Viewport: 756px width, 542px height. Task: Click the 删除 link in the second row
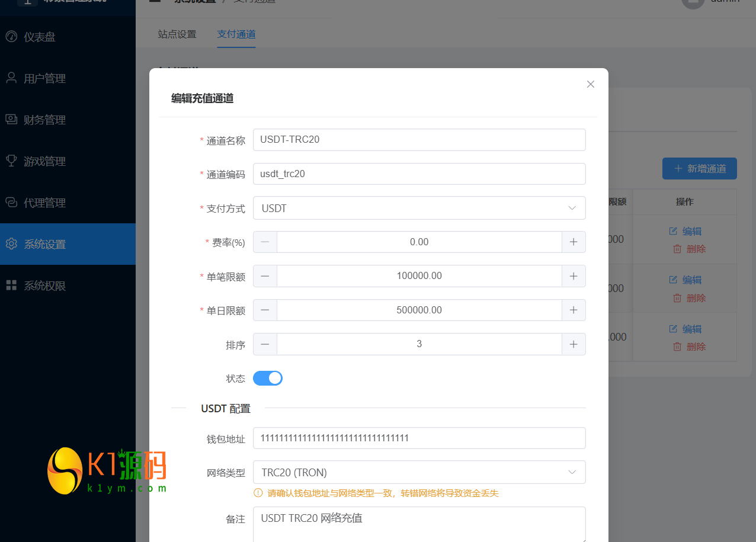[x=689, y=298]
